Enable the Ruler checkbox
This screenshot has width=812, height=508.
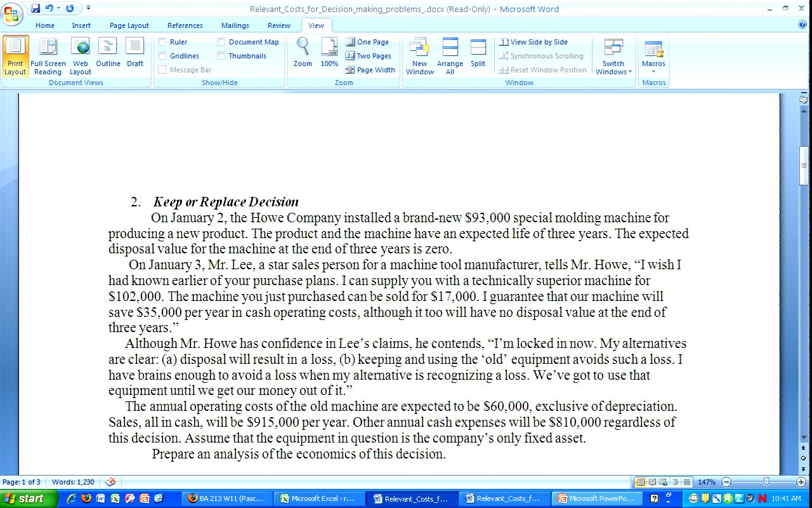162,42
